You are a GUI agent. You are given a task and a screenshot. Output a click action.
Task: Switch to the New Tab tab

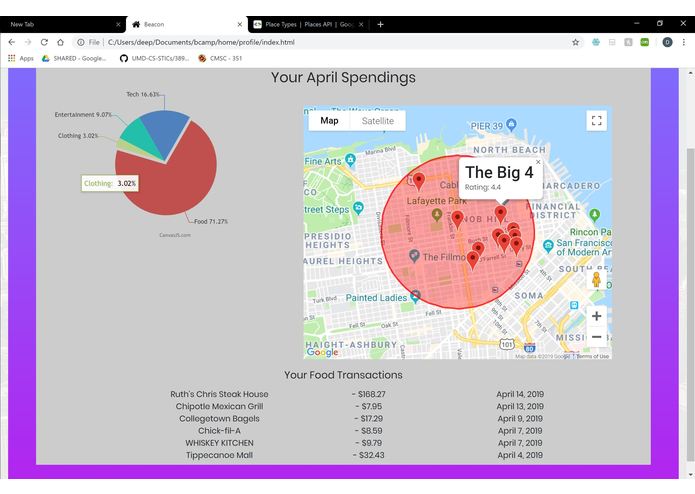coord(61,24)
